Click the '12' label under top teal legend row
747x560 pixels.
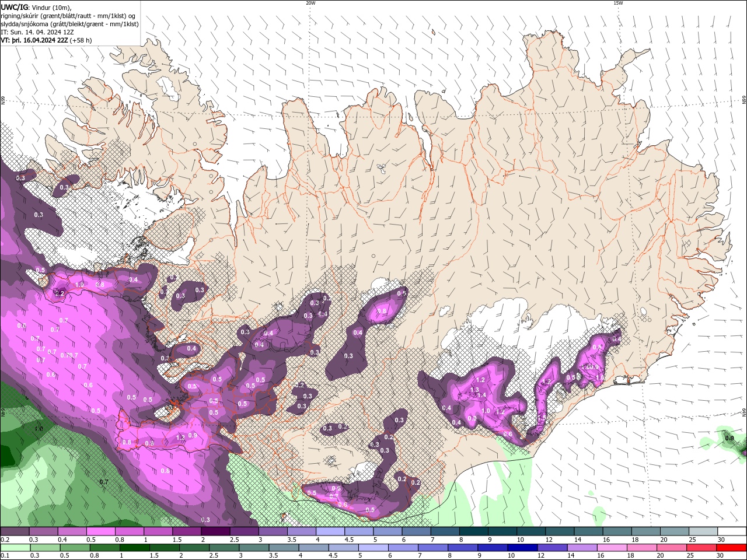[x=549, y=540]
